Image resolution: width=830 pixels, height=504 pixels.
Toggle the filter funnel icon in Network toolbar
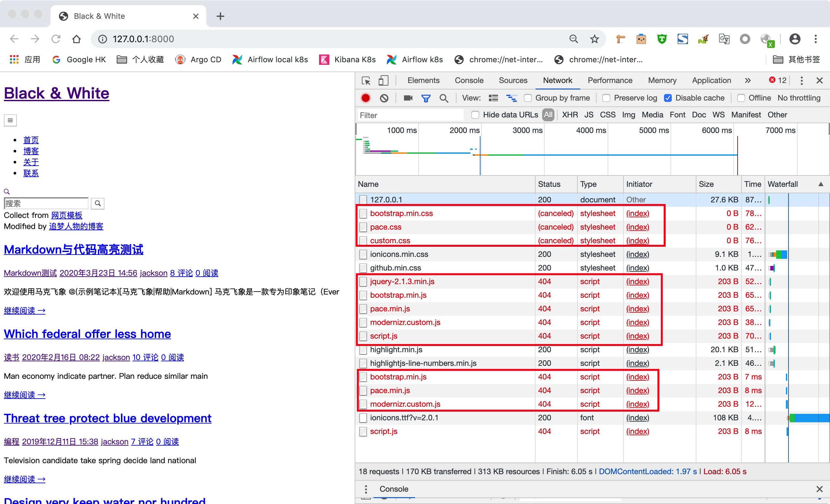[426, 98]
